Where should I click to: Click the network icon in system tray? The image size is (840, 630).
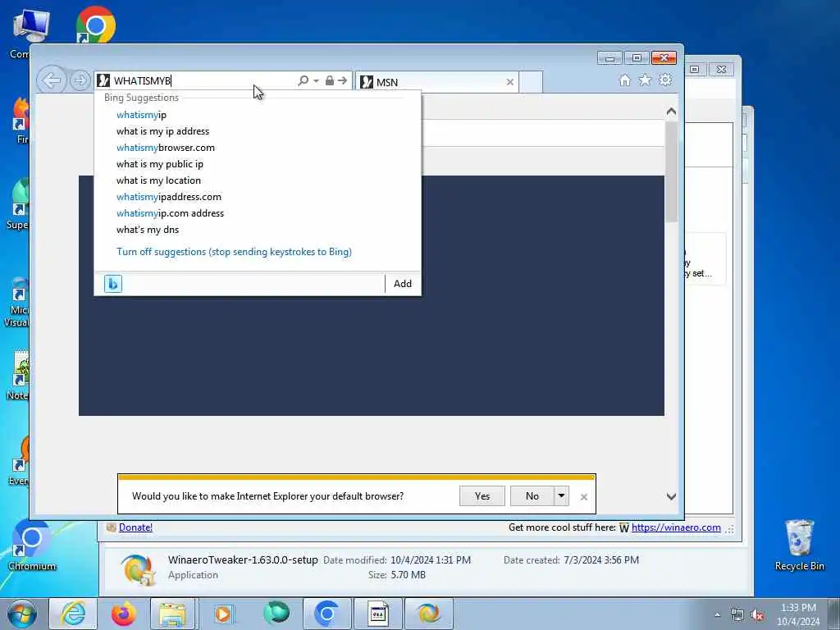(737, 615)
